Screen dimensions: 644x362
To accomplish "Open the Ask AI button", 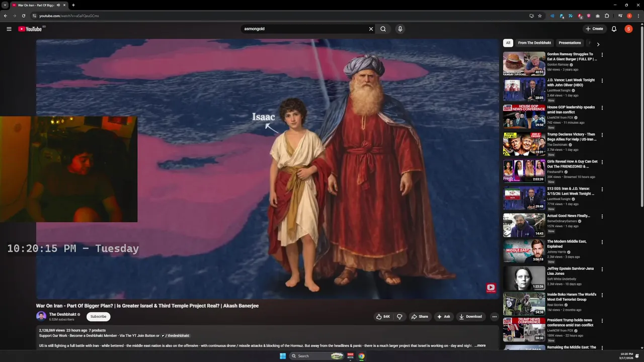I will pos(443,317).
